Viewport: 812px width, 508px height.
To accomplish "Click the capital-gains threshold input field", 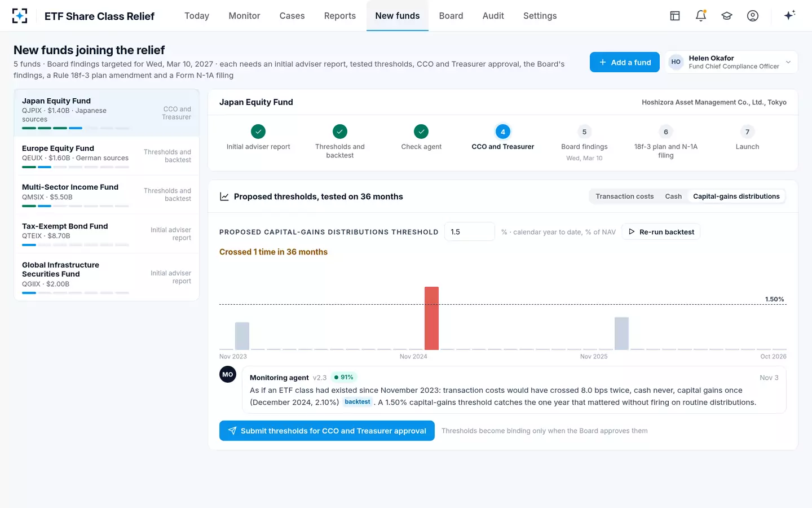I will point(470,232).
